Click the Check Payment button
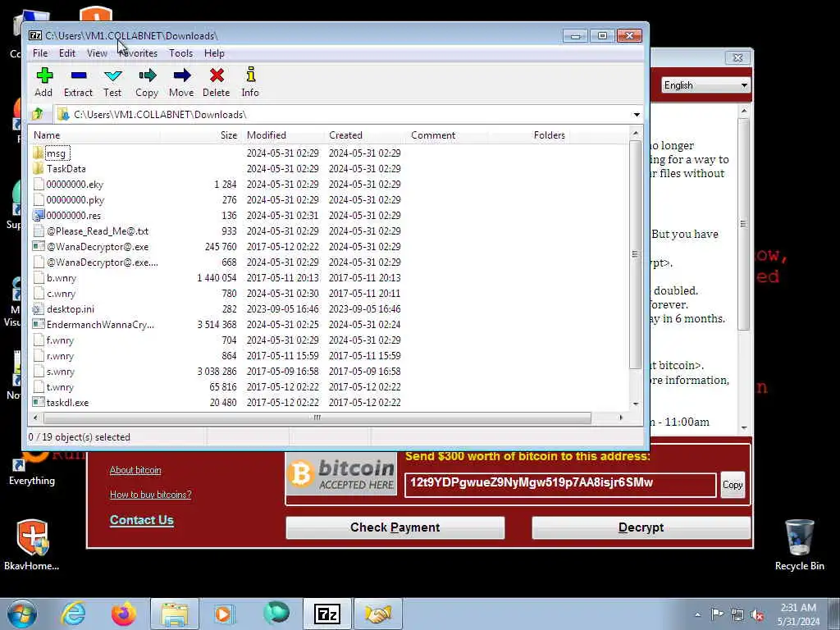This screenshot has width=840, height=630. (x=395, y=527)
